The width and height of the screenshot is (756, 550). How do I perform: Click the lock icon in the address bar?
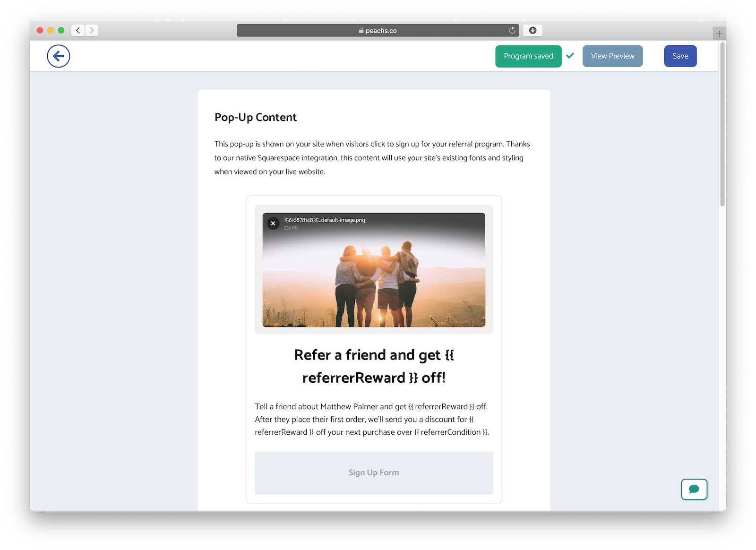[x=361, y=30]
